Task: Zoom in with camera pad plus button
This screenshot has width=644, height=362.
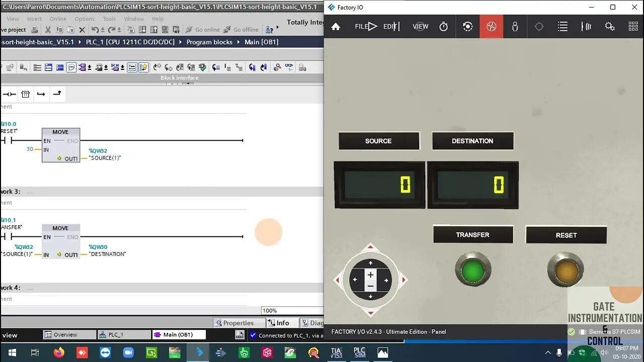Action: (370, 275)
